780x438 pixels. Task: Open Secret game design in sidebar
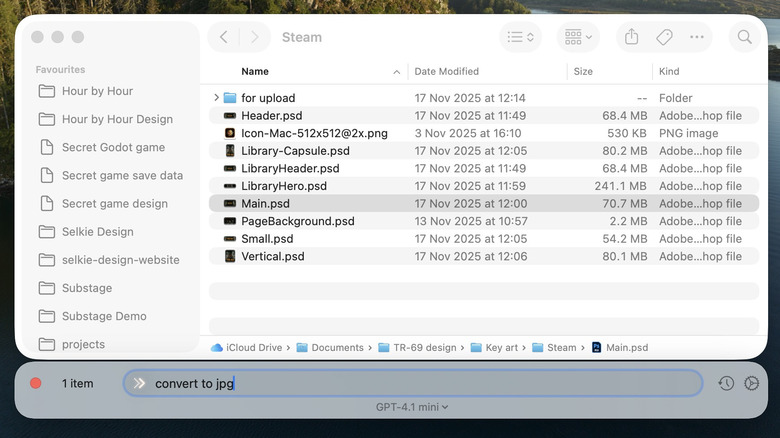coord(103,204)
